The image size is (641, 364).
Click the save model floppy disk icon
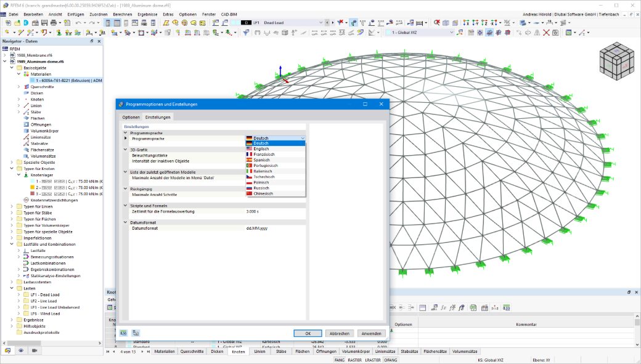coord(44,23)
